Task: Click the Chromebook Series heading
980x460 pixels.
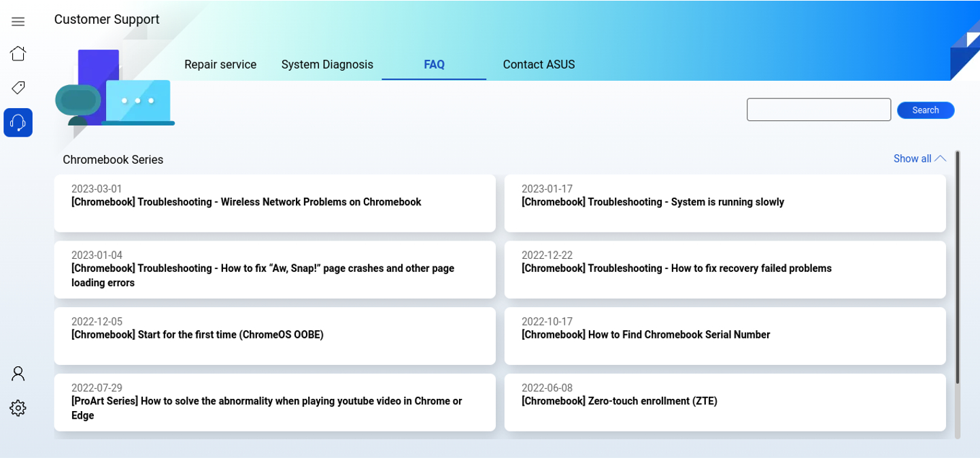Action: [x=113, y=160]
